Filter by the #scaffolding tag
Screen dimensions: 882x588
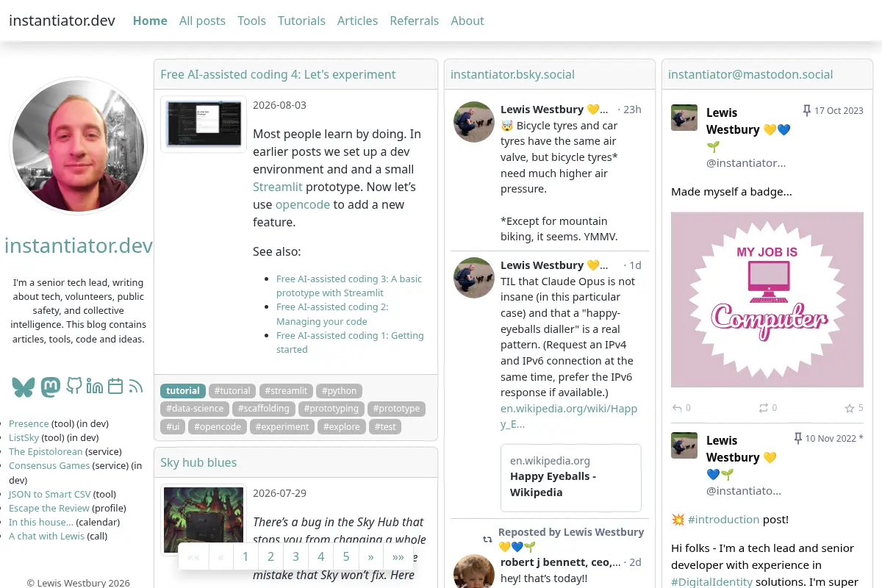click(x=264, y=409)
